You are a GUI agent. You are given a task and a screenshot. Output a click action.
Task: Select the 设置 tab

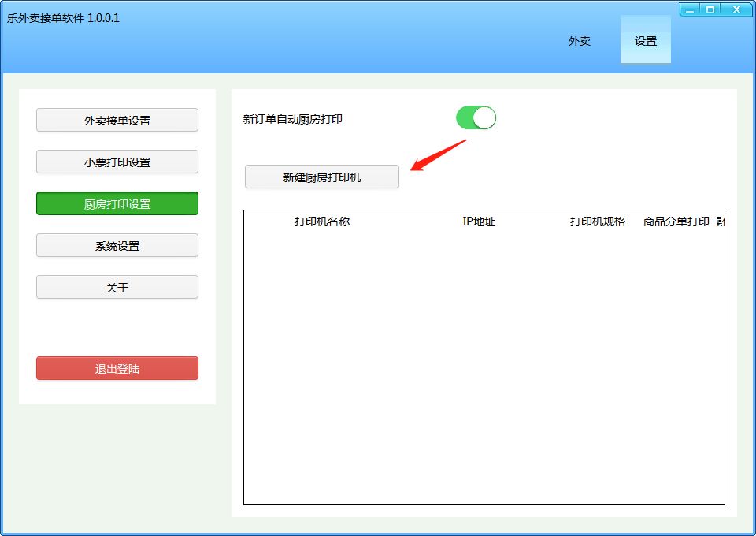point(646,41)
